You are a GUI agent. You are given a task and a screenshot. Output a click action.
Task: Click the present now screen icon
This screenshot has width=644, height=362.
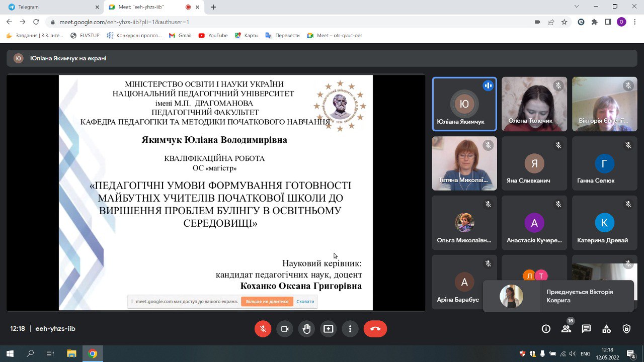(329, 329)
